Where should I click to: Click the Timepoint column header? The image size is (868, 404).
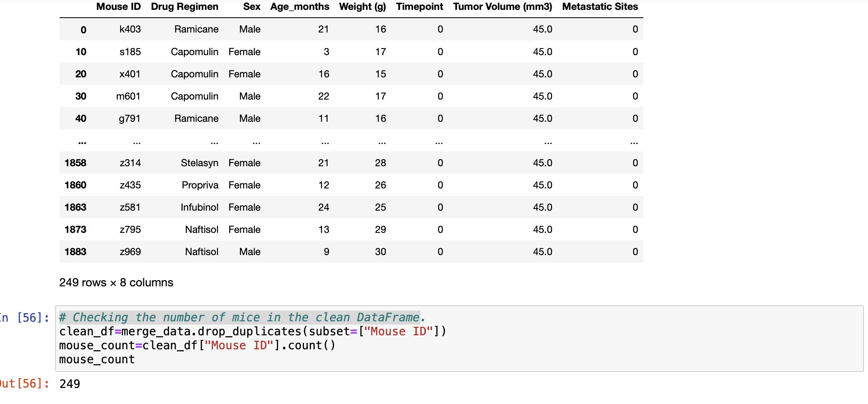pos(420,7)
